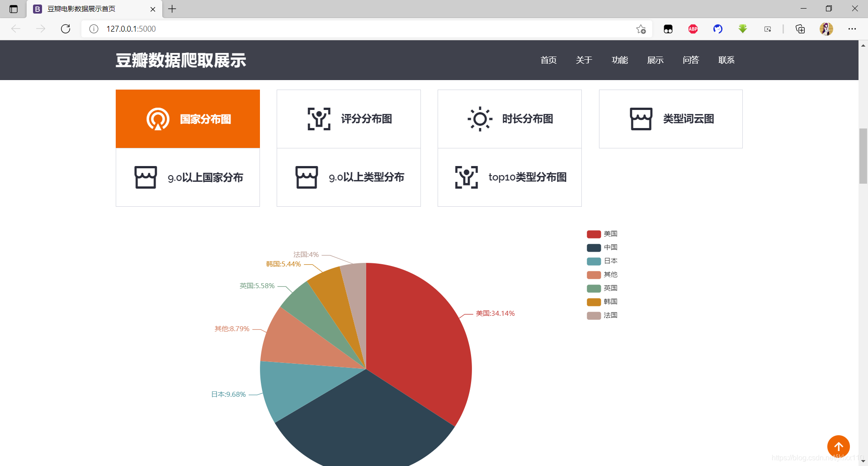Click the 评分分布图 person-frame icon
This screenshot has width=868, height=466.
point(319,119)
